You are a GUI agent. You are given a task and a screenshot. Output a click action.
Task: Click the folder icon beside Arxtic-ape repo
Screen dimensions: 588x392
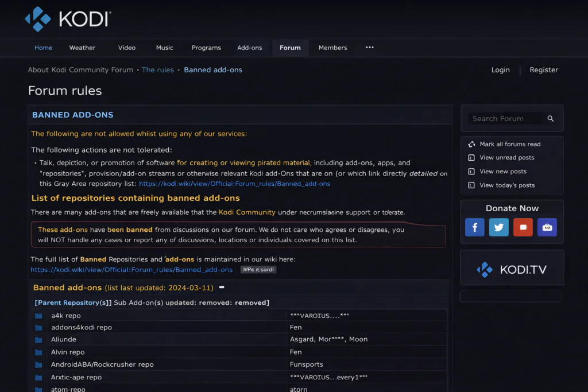click(38, 378)
